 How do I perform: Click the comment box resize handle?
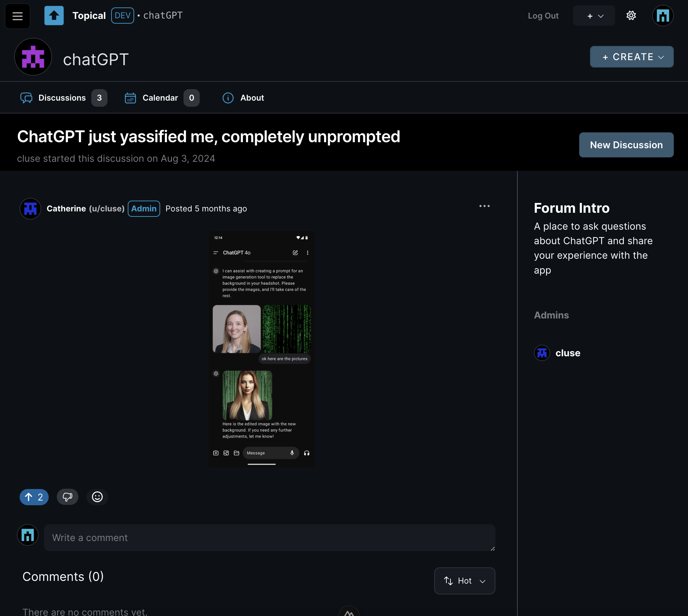pyautogui.click(x=492, y=548)
